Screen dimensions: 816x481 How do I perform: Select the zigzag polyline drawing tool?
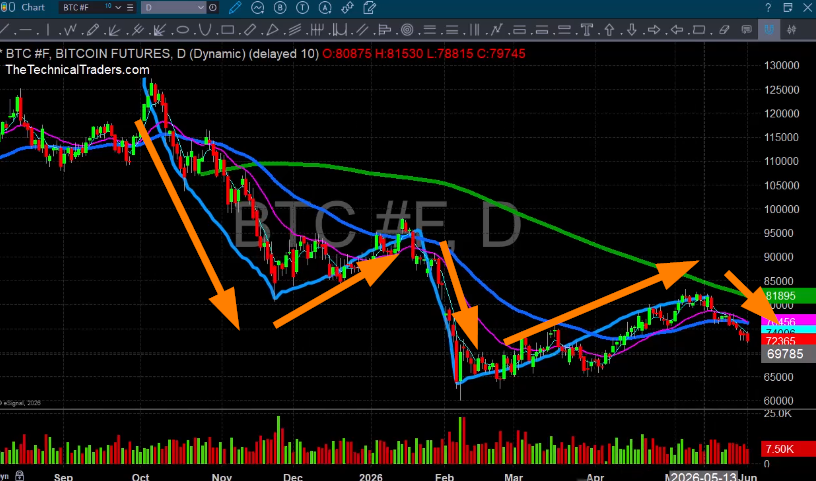pos(70,30)
